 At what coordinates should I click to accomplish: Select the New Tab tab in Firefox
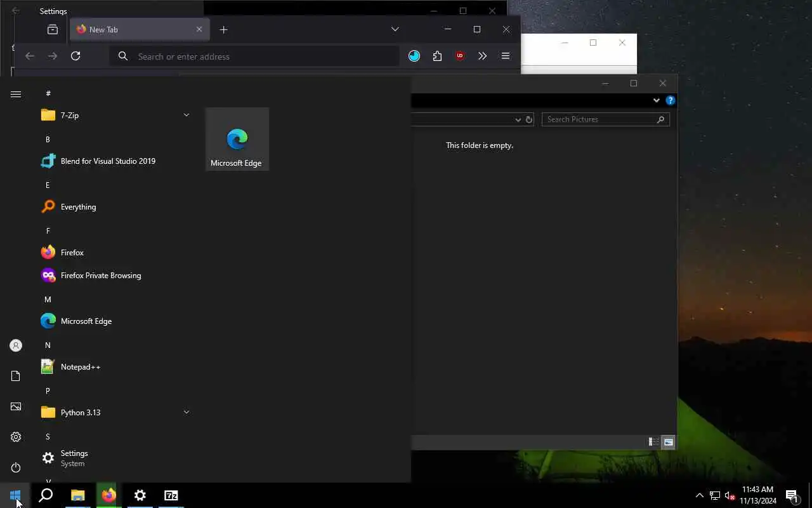coord(139,29)
